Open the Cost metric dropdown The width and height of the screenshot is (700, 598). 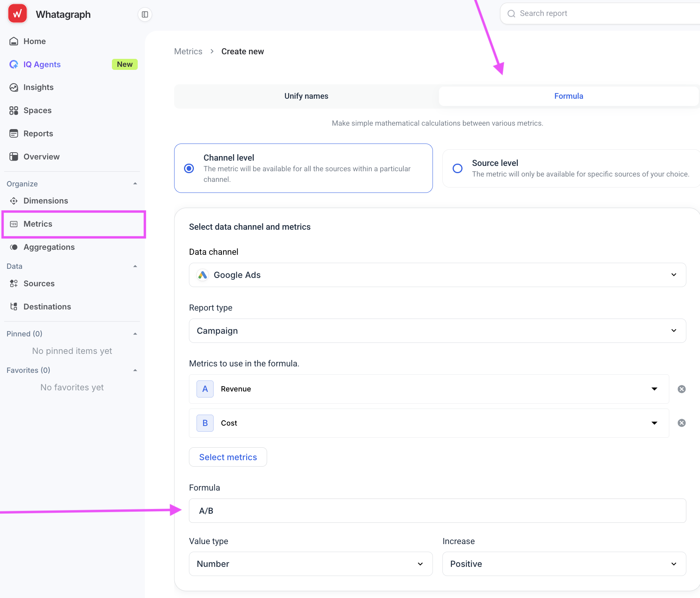(x=429, y=423)
